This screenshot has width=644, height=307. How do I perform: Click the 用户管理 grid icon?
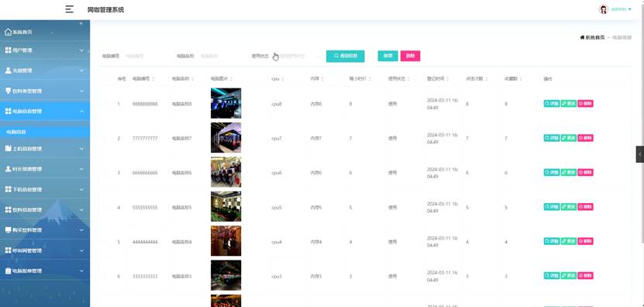(8, 50)
